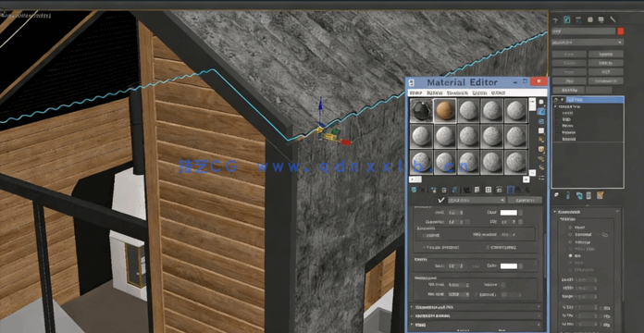
Task: Select the wood material sample slot
Action: pyautogui.click(x=445, y=110)
